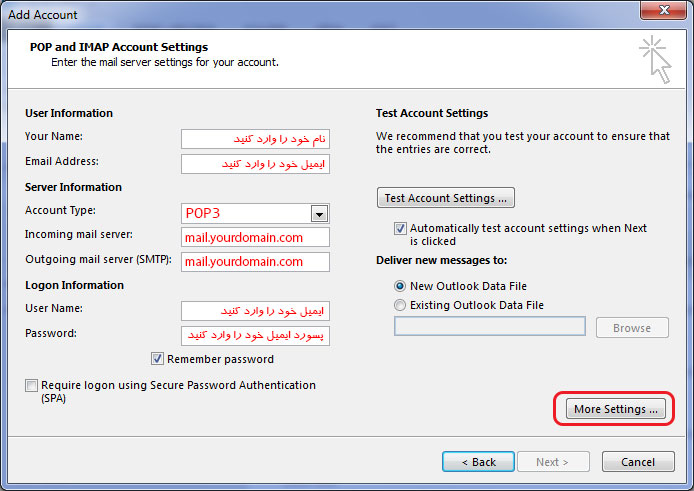Click the Outgoing mail server SMTP field
Viewport: 694px width, 491px height.
tap(255, 262)
